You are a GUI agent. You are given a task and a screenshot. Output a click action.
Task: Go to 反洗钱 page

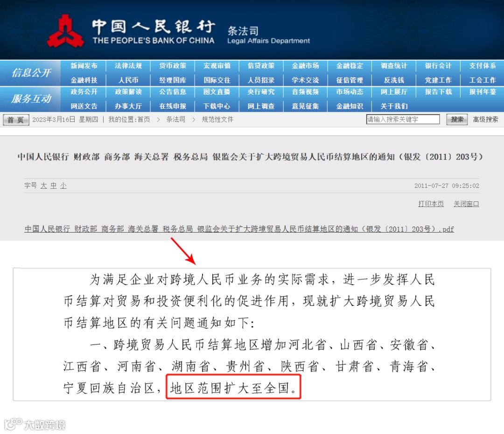point(394,80)
